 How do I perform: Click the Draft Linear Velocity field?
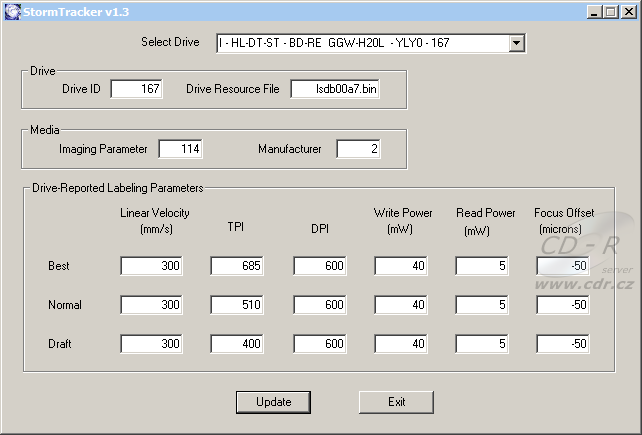[152, 344]
